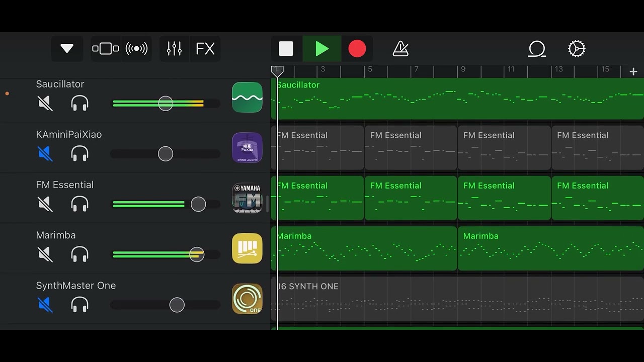Stop playback with the square button
644x362 pixels.
[286, 49]
